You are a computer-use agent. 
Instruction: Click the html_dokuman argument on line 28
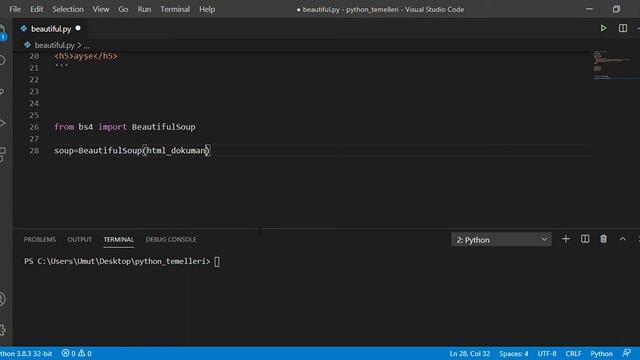click(176, 151)
